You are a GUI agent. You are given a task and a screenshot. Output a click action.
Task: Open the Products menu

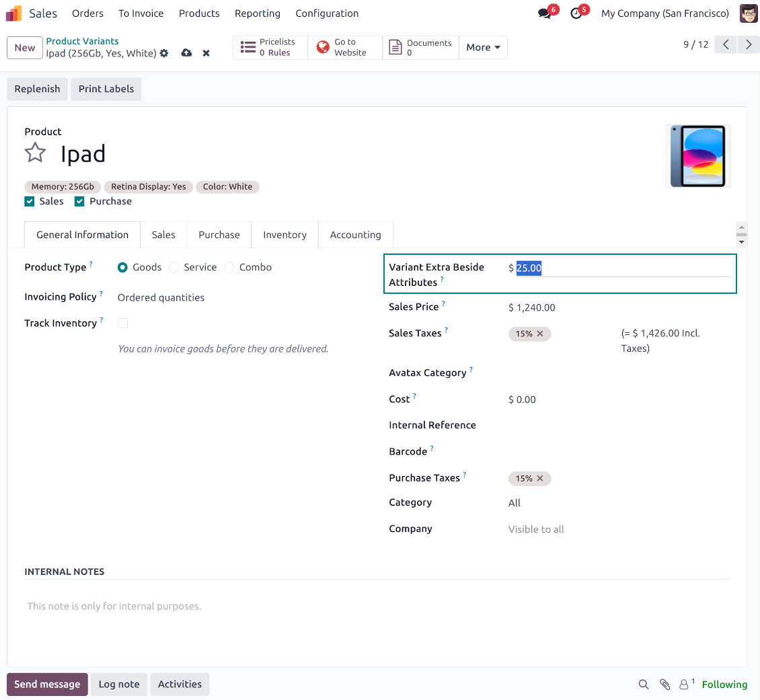[x=199, y=13]
